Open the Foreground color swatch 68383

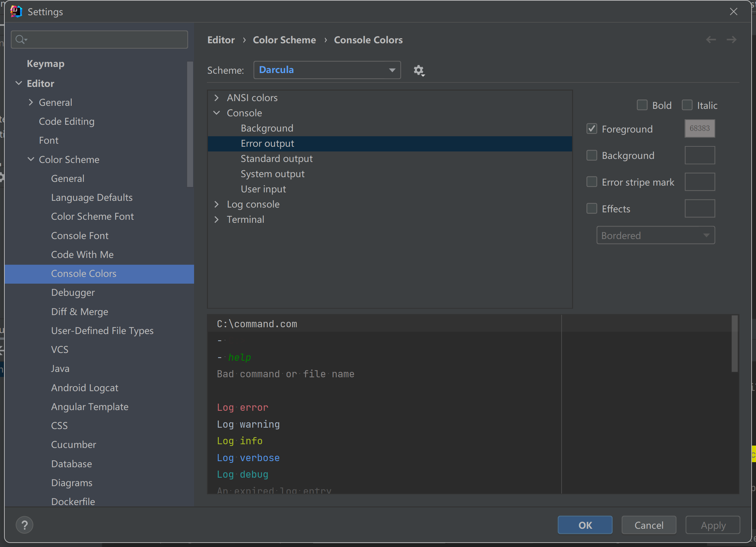[x=700, y=128]
